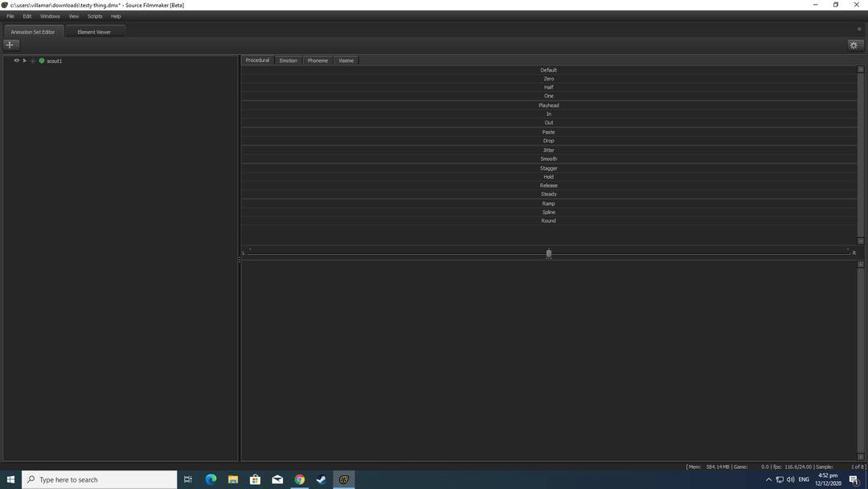Launch Steam from the taskbar
The height and width of the screenshot is (489, 868).
click(x=321, y=479)
